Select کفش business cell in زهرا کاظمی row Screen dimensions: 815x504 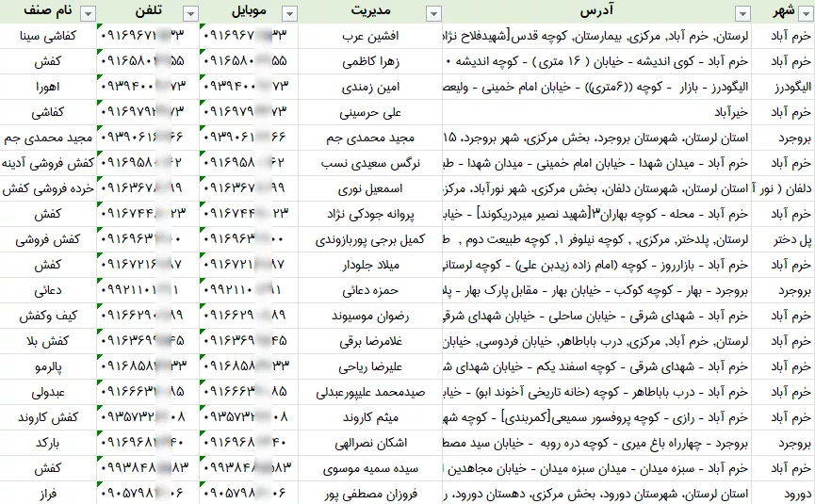point(48,61)
